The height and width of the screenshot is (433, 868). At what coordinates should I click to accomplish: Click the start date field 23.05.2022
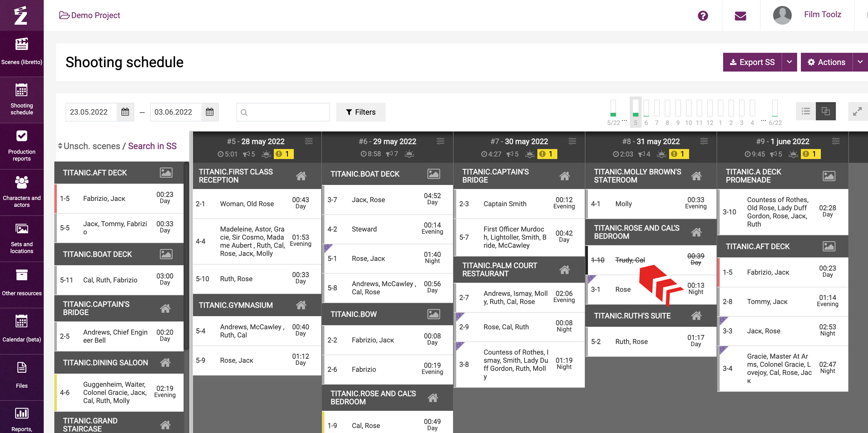pyautogui.click(x=91, y=112)
